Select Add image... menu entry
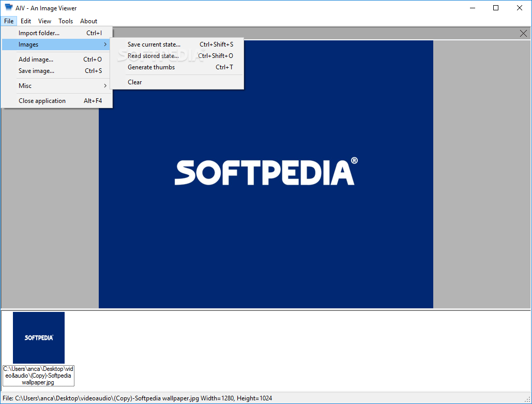Viewport: 532px width, 404px height. (x=56, y=59)
